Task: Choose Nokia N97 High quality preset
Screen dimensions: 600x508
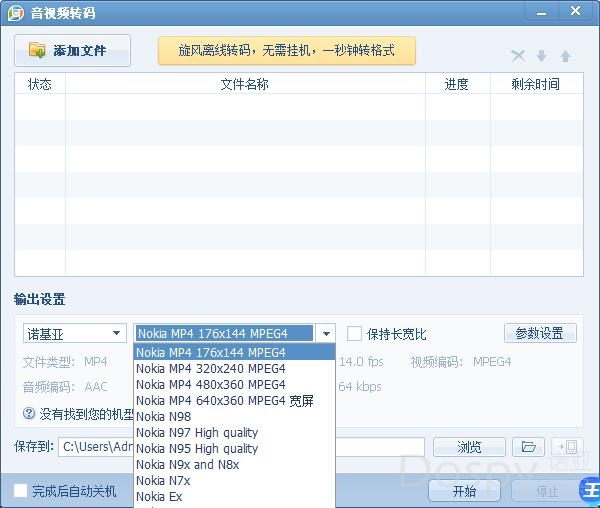Action: point(234,433)
